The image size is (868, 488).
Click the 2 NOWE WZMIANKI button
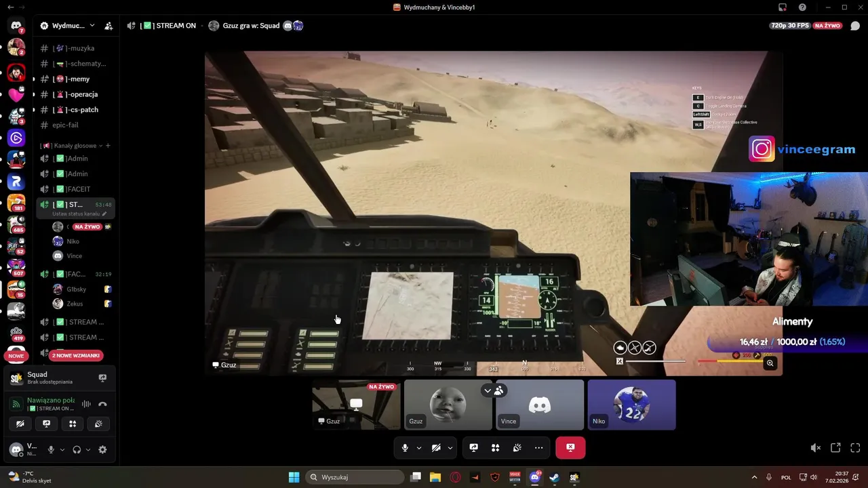(76, 356)
